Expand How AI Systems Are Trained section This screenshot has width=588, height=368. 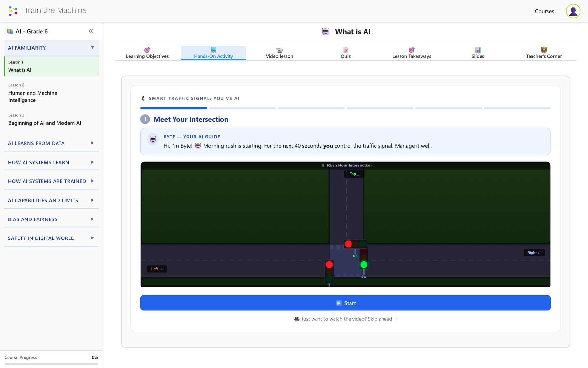(x=51, y=181)
